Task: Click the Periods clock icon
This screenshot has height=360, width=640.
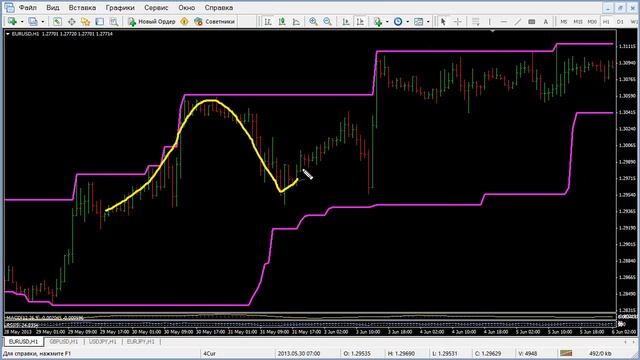Action: tap(398, 22)
